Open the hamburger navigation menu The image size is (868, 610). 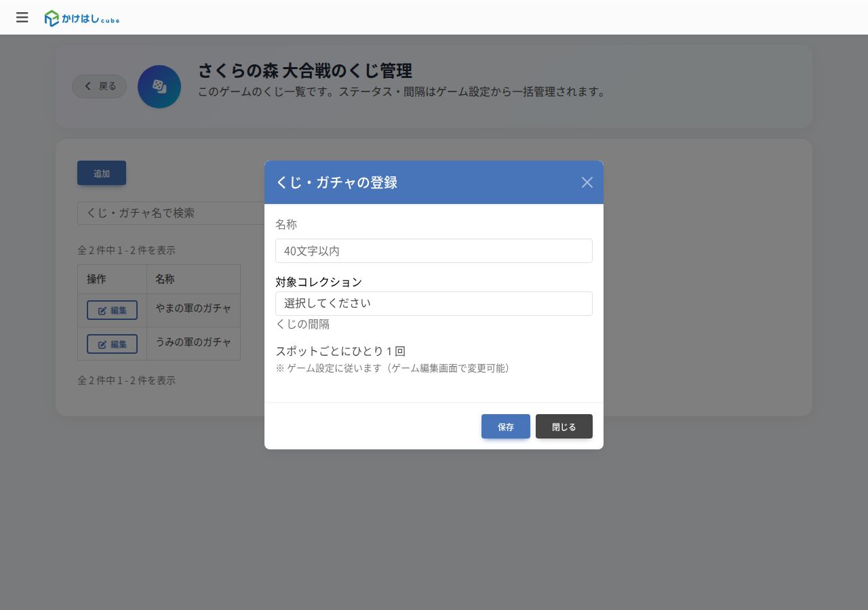click(x=22, y=18)
